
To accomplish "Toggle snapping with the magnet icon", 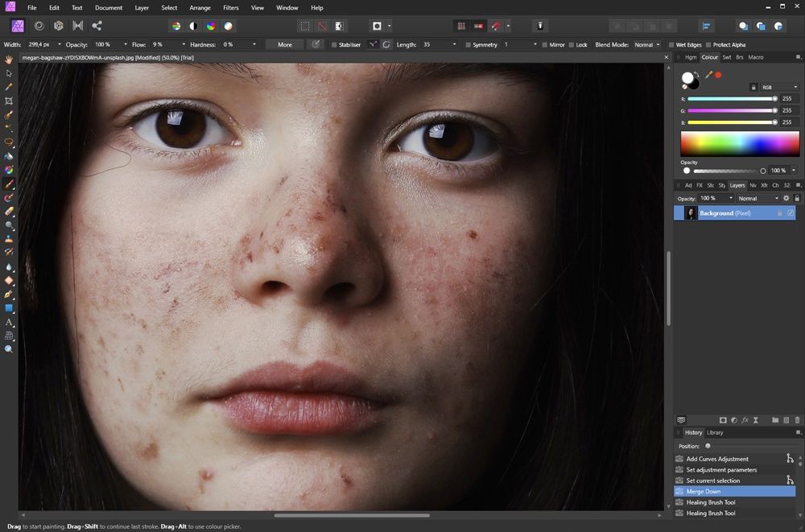I will coord(496,26).
